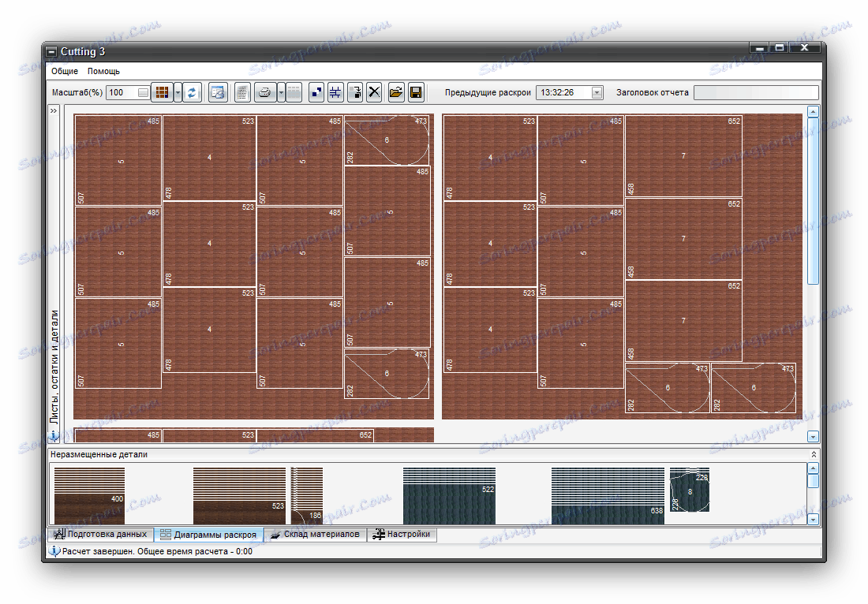Click the report header input field

(755, 92)
